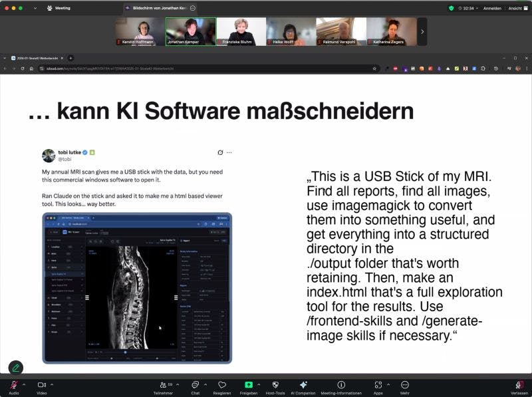Open the Apps icon
Image resolution: width=532 pixels, height=397 pixels.
[378, 385]
